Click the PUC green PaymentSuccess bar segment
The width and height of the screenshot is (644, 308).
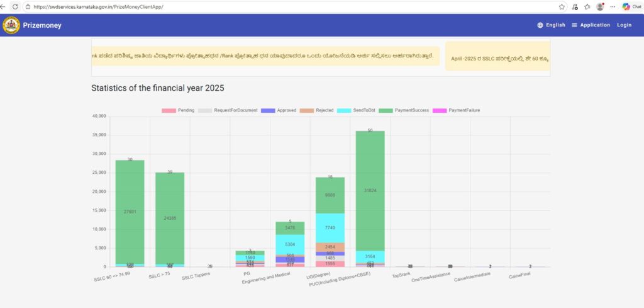370,190
